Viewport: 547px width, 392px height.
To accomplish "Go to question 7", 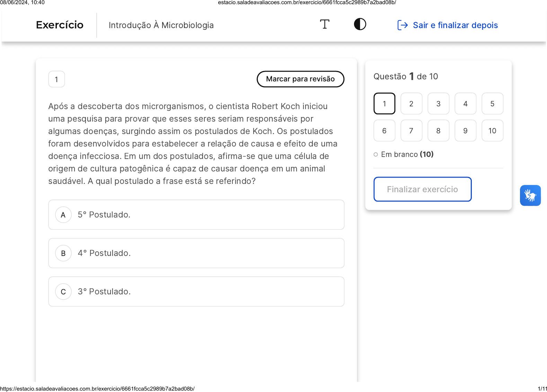I will [x=411, y=131].
